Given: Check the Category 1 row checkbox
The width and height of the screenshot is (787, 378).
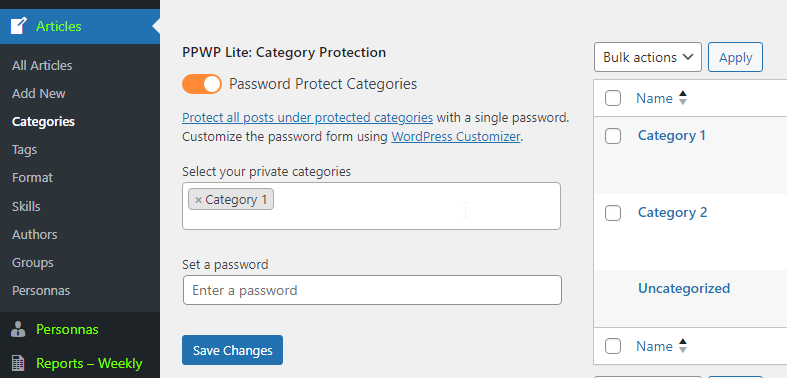Looking at the screenshot, I should pyautogui.click(x=613, y=136).
